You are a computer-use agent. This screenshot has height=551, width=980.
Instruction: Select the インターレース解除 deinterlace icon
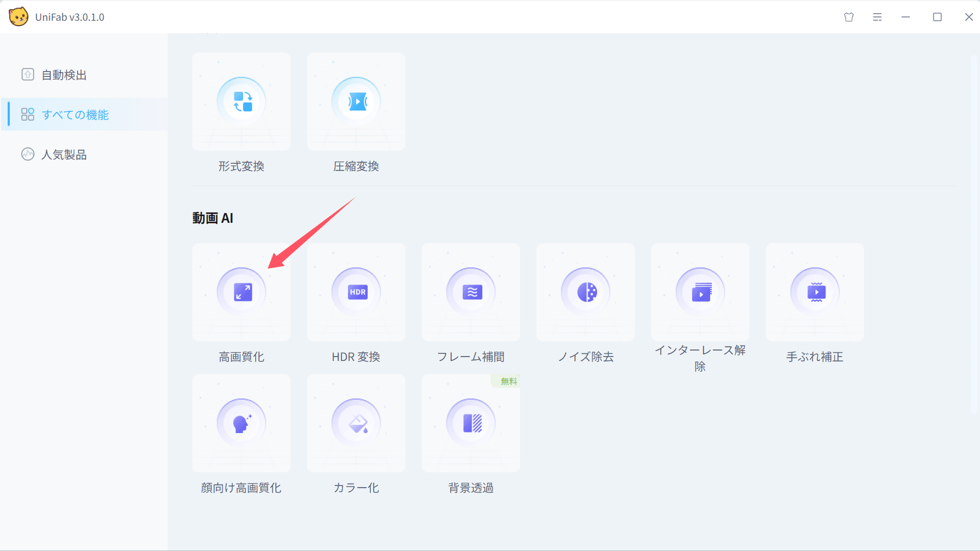point(700,292)
